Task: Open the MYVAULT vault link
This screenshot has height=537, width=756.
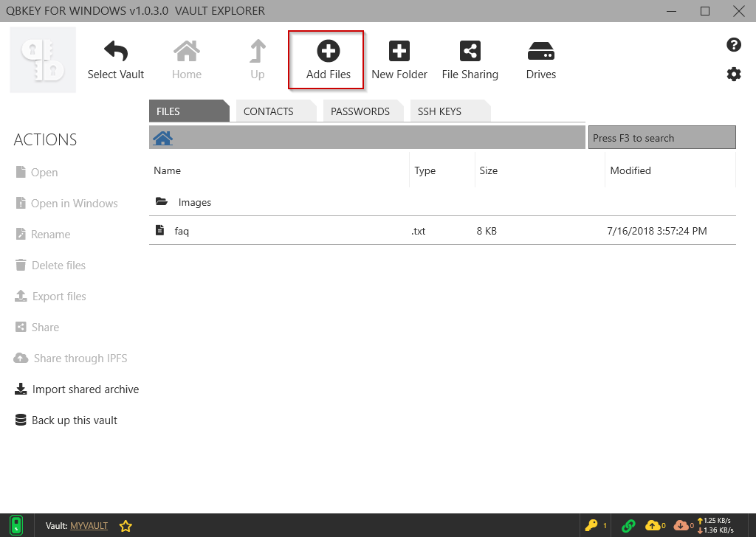Action: click(89, 526)
